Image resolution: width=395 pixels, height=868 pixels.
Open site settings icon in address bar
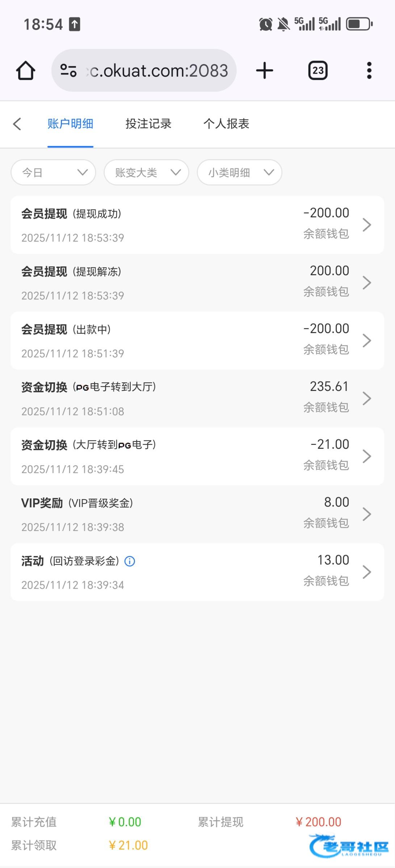point(68,70)
